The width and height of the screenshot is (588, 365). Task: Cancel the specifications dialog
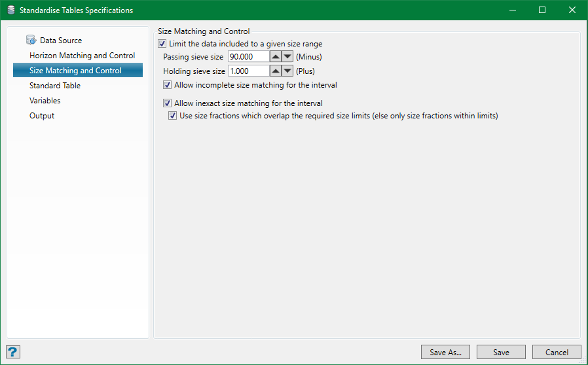pos(557,353)
